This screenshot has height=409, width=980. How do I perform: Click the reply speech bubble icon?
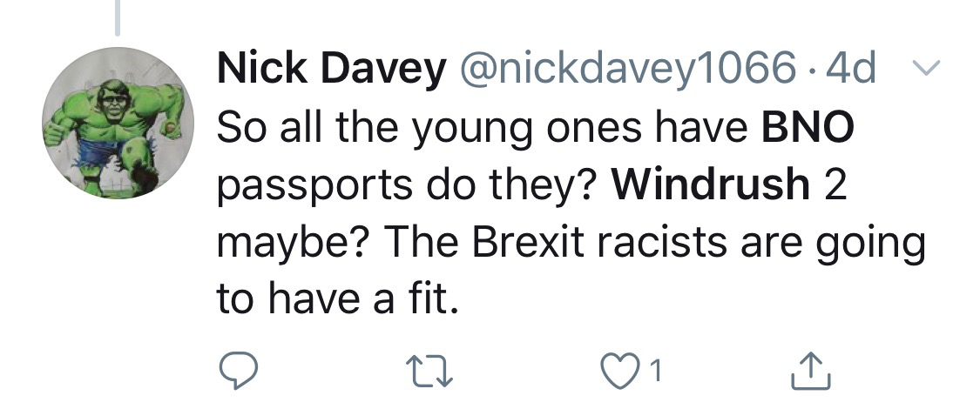pos(237,372)
